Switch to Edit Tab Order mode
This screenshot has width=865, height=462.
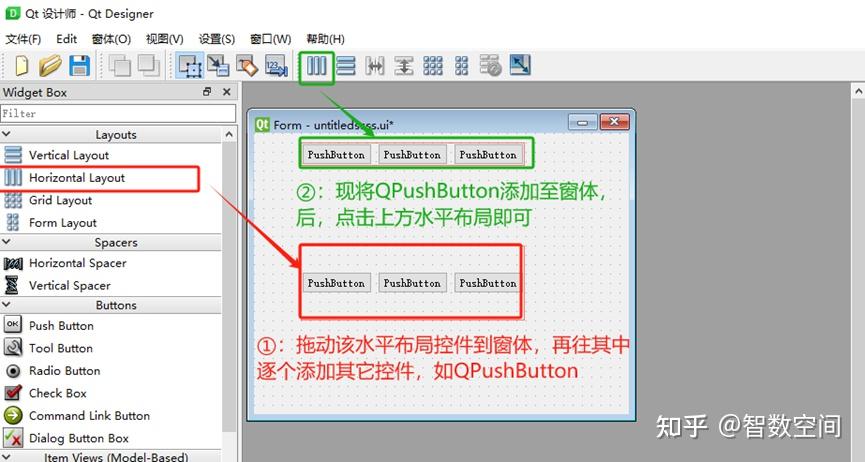(x=276, y=66)
